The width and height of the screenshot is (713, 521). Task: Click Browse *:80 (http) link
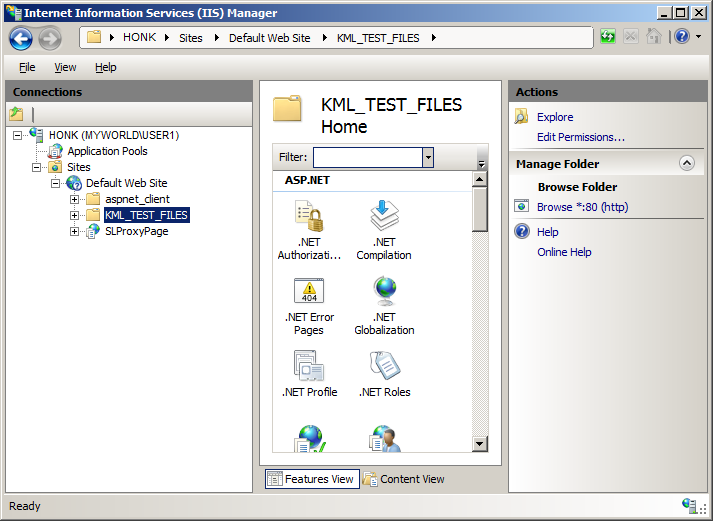pos(582,207)
